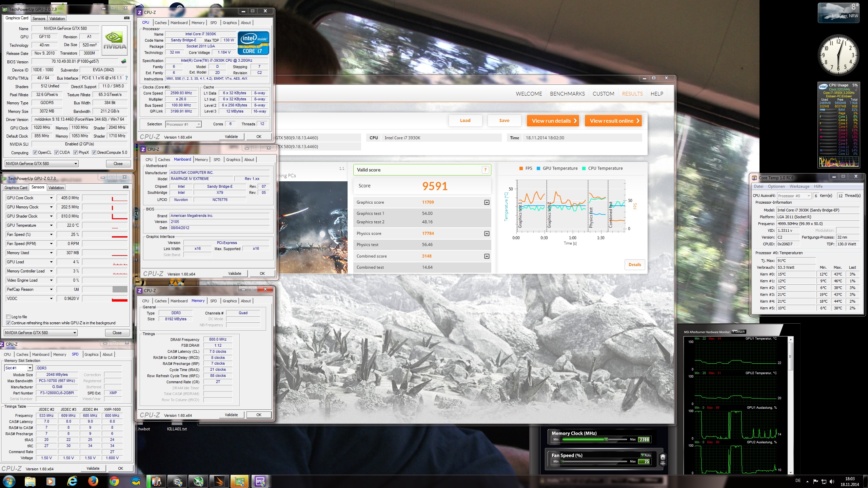This screenshot has height=488, width=868.
Task: Click the GPU-Z screenshot camera icon in top window
Action: tap(126, 18)
